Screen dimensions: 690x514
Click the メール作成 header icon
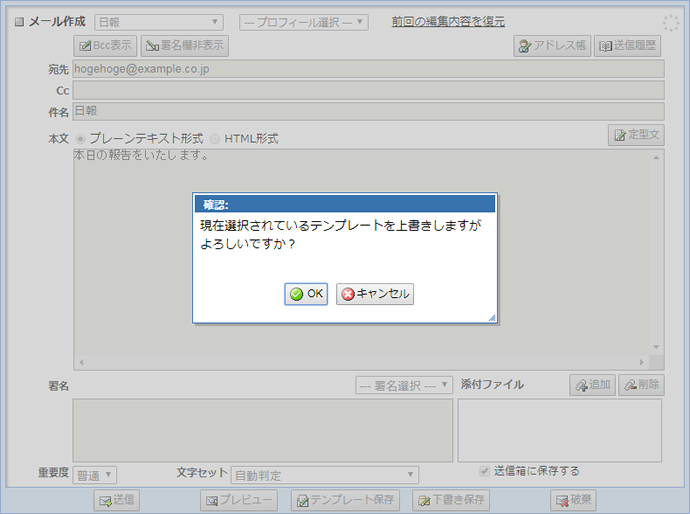pos(19,22)
